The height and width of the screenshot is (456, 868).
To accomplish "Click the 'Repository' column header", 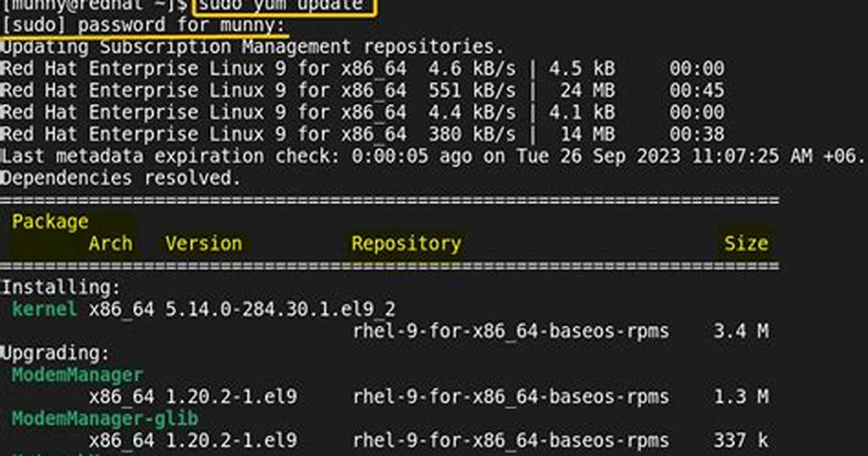I will click(406, 244).
